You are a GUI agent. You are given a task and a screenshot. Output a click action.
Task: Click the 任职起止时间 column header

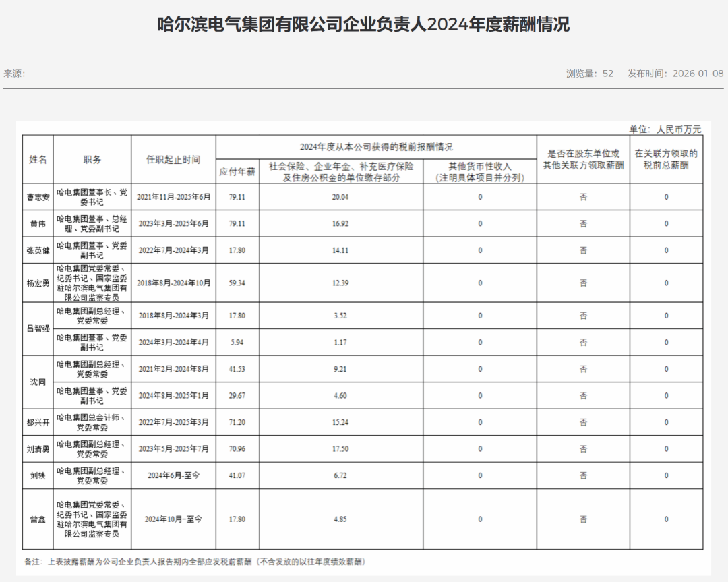click(x=173, y=160)
